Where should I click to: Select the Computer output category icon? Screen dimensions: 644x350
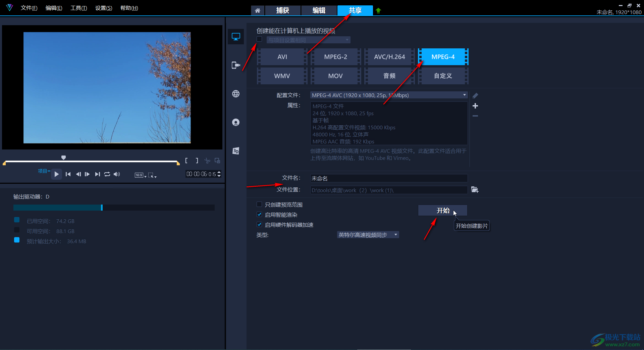[x=236, y=37]
